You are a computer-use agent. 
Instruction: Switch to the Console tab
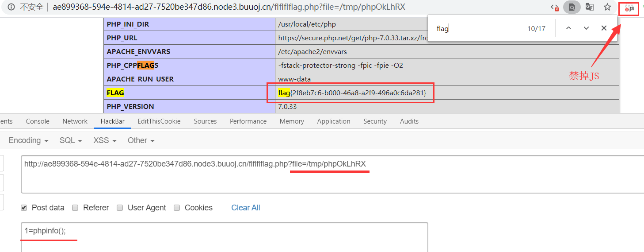[x=38, y=121]
